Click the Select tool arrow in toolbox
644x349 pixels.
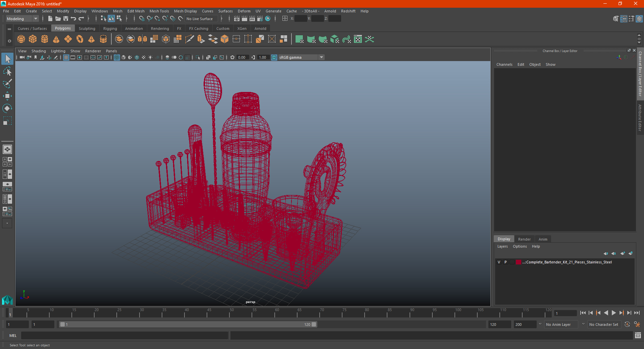pos(7,59)
